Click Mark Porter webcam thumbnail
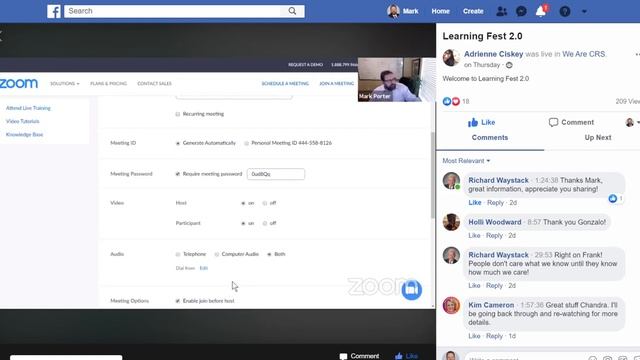Image resolution: width=640 pixels, height=360 pixels. (397, 80)
